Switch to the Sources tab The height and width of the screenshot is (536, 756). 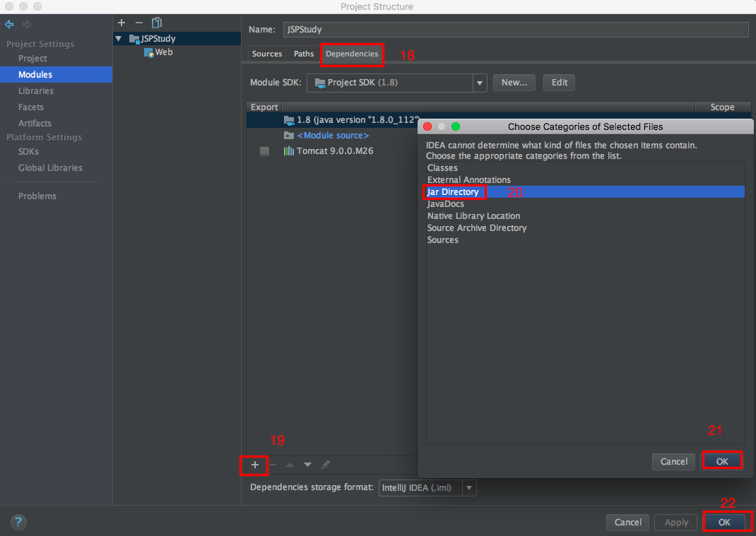[x=266, y=54]
